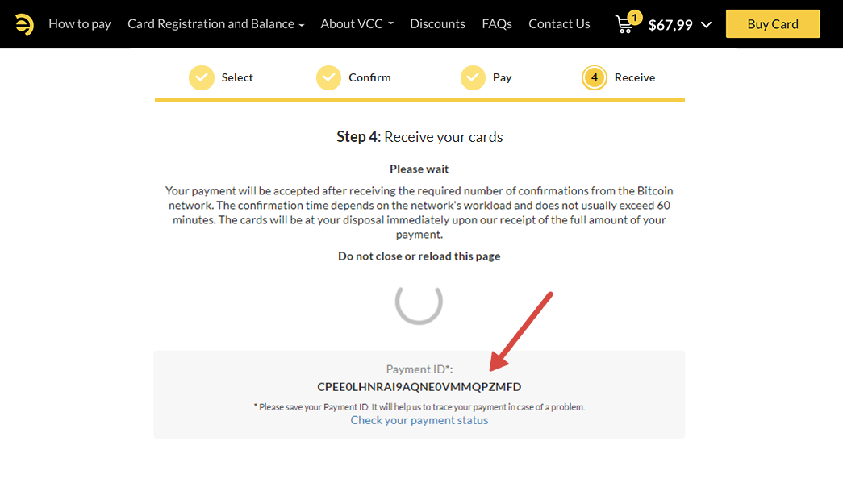
Task: Click the loading spinner
Action: coord(419,301)
